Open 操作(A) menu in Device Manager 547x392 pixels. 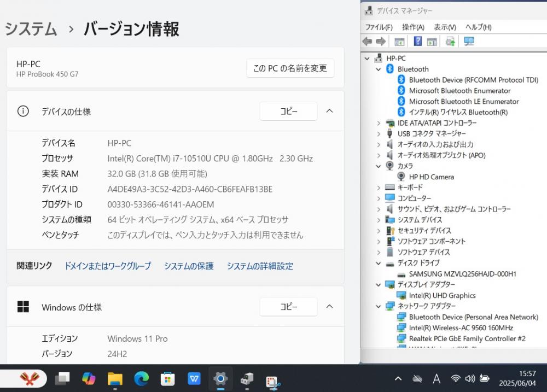413,27
